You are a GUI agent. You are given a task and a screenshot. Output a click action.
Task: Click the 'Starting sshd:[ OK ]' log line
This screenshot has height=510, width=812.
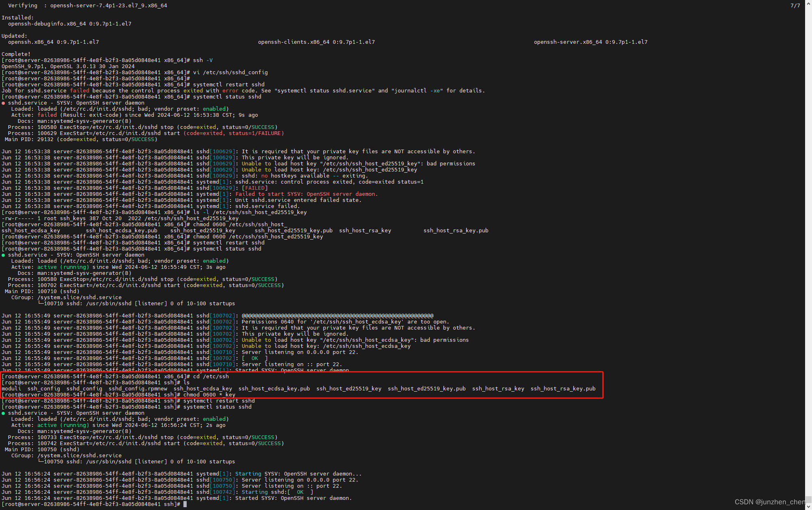click(x=157, y=492)
